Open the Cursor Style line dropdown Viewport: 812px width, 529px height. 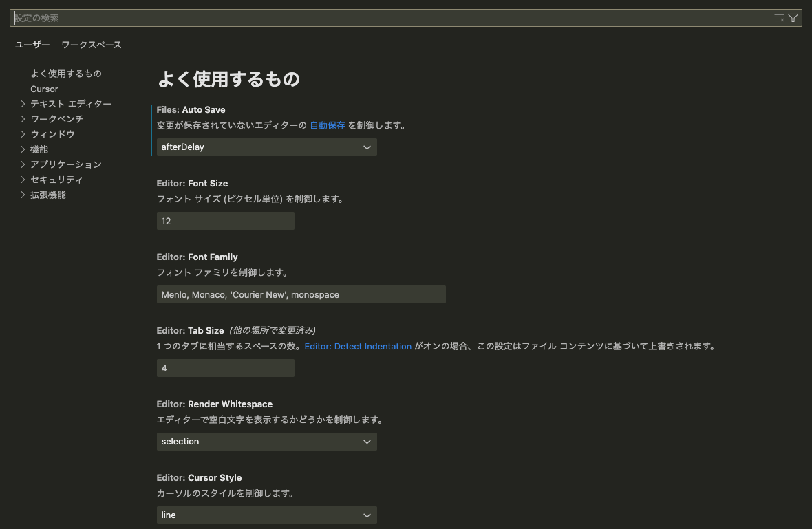266,515
